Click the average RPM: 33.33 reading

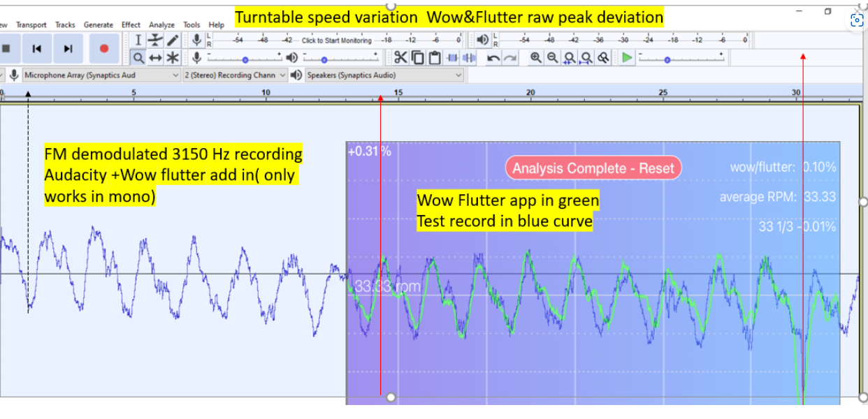[778, 197]
